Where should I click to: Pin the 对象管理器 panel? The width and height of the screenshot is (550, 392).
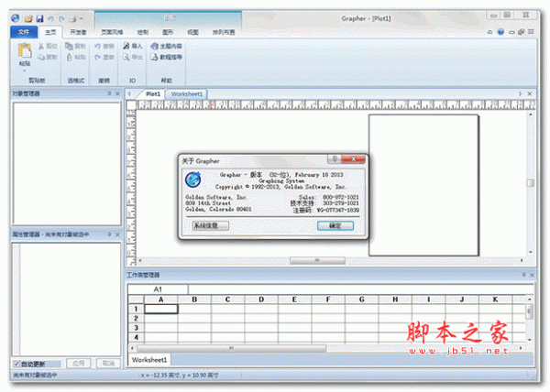[109, 93]
